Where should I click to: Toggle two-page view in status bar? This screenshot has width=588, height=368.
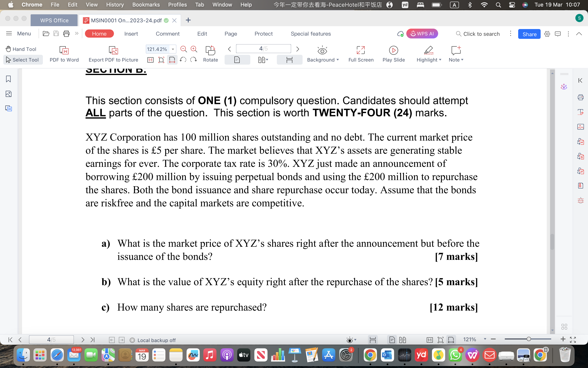point(403,340)
